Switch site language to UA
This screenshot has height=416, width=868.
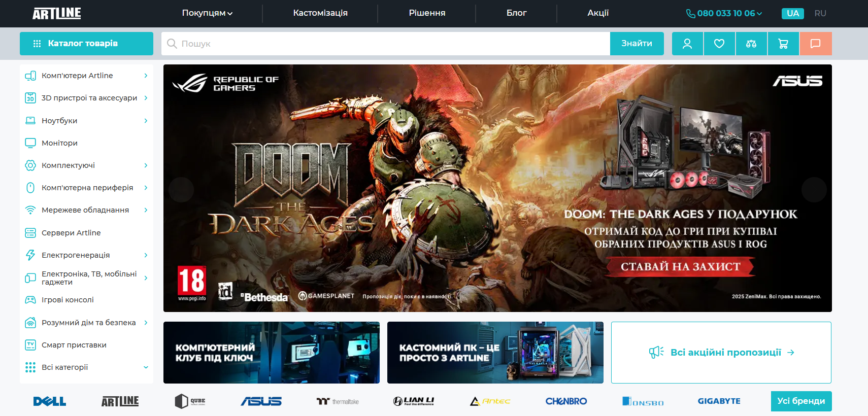[x=793, y=14]
